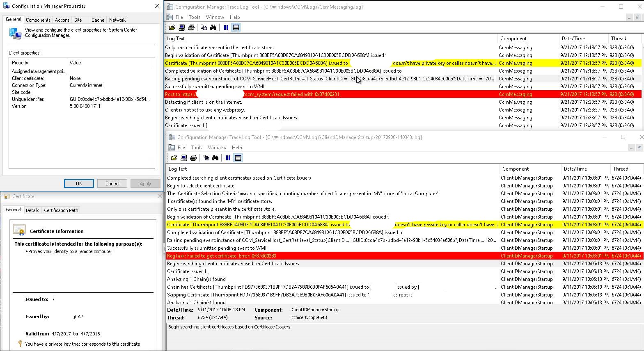This screenshot has height=351, width=644.
Task: Open Window menu in CcmMessaging.log window
Action: coord(215,17)
